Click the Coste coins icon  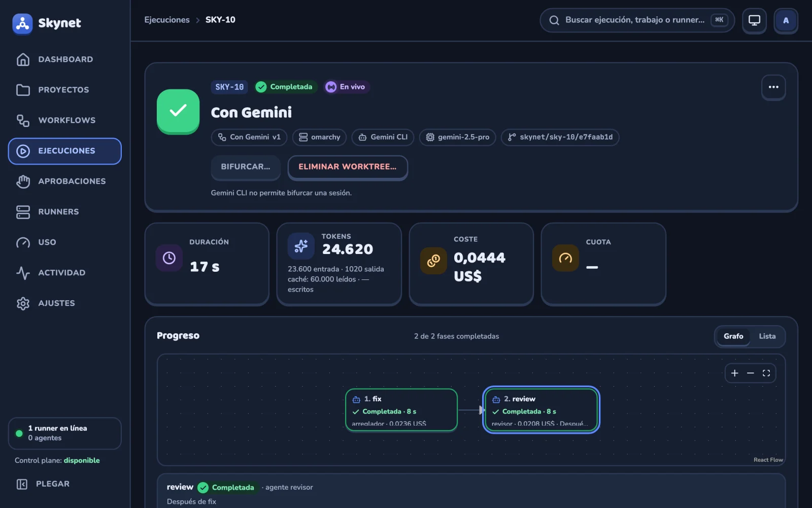[433, 261]
